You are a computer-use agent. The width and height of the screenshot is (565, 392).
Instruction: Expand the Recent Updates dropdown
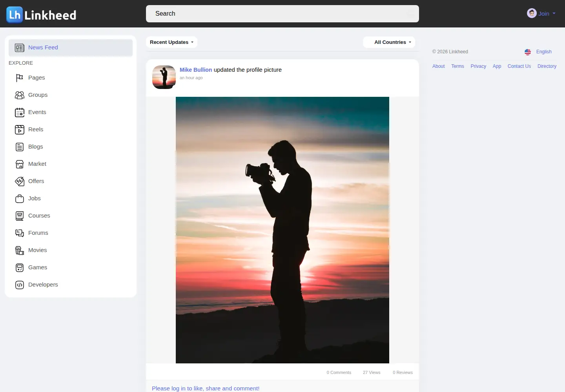point(171,42)
